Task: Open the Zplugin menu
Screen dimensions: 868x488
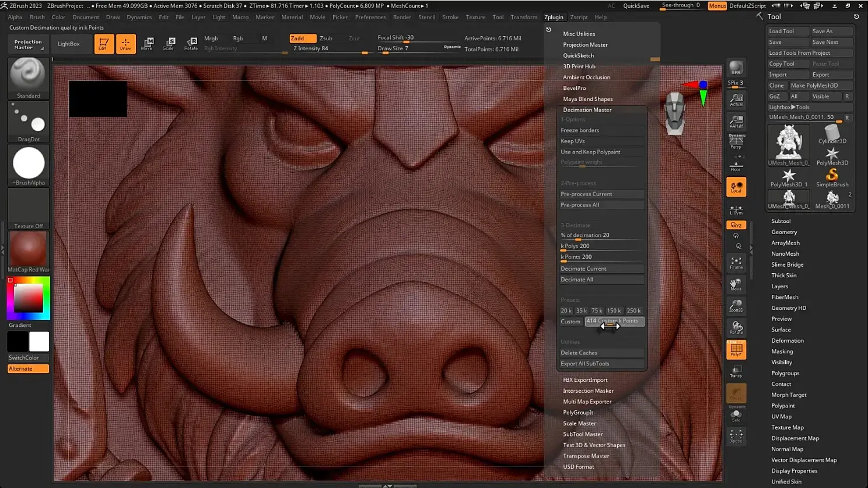Action: point(554,17)
